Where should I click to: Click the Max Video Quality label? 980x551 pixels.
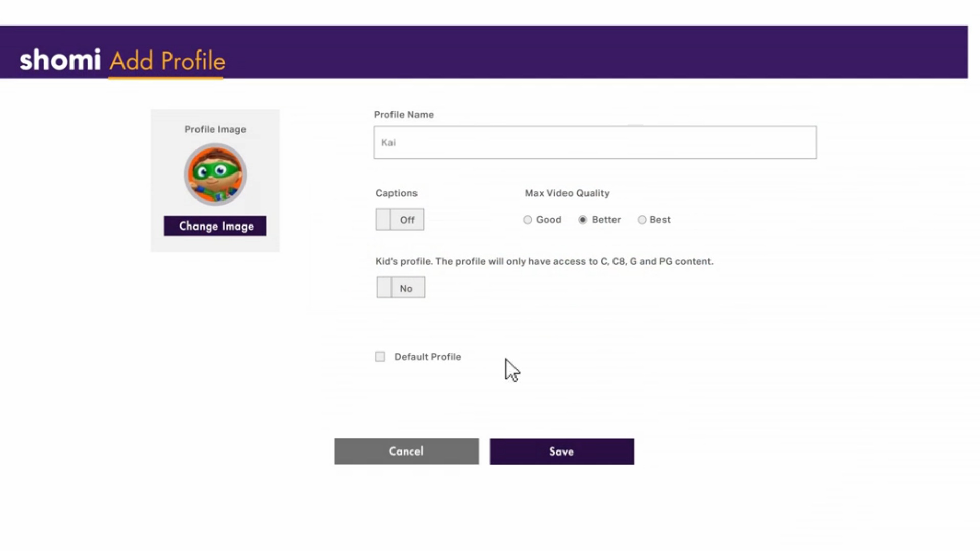click(567, 193)
